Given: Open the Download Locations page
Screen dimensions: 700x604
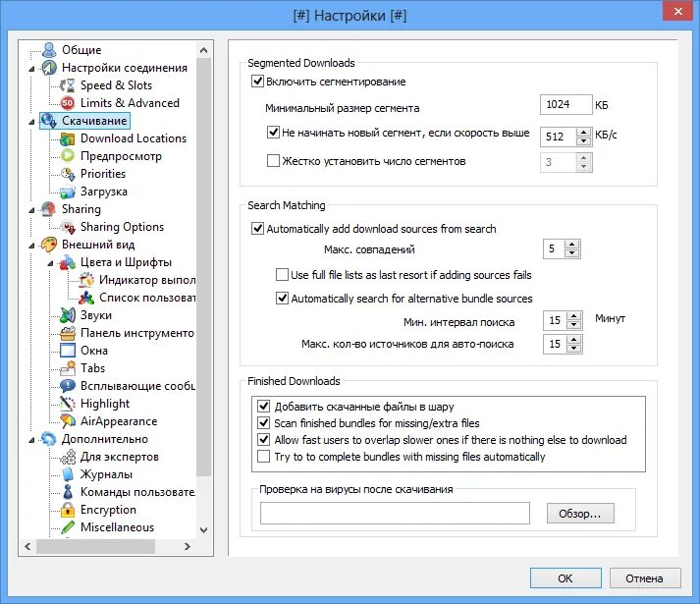Looking at the screenshot, I should coord(134,138).
